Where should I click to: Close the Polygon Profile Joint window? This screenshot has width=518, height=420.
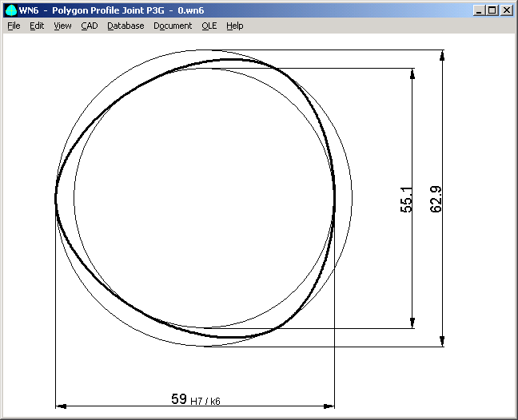click(x=505, y=10)
